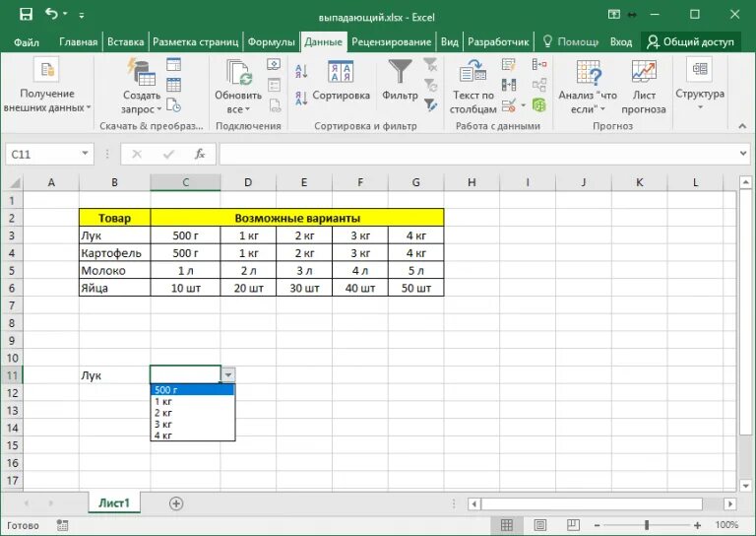Sort descending Я to А

tap(301, 98)
